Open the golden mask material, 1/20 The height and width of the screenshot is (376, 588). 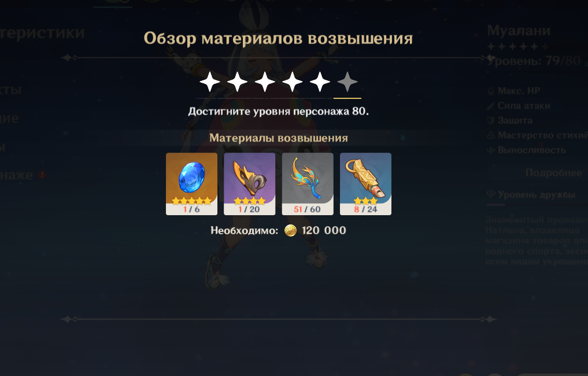click(249, 184)
